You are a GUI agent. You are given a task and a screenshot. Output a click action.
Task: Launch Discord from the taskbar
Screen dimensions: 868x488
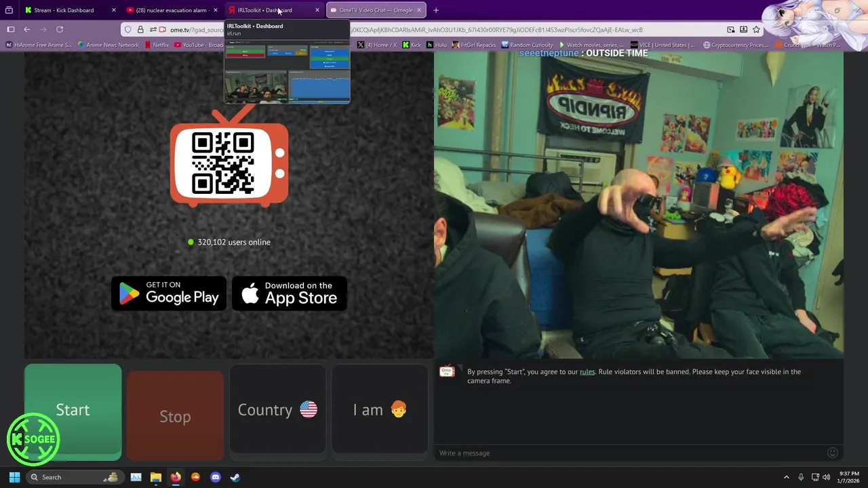click(x=216, y=477)
